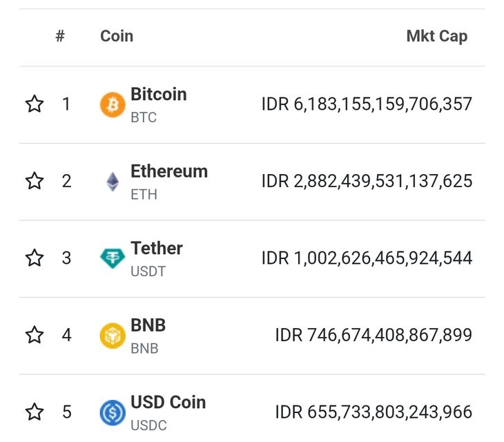This screenshot has width=504, height=442.
Task: Click the BNB yellow logo icon
Action: coord(113,336)
